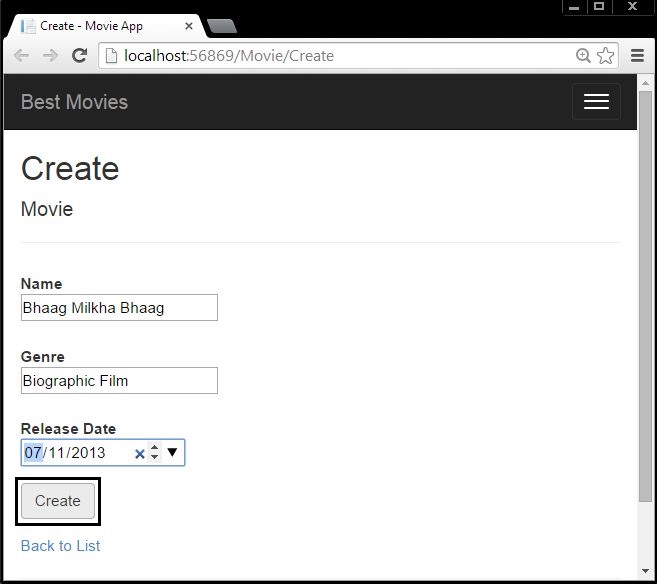Viewport: 657px width, 584px height.
Task: Increase the date with the up spinner arrow
Action: click(155, 448)
